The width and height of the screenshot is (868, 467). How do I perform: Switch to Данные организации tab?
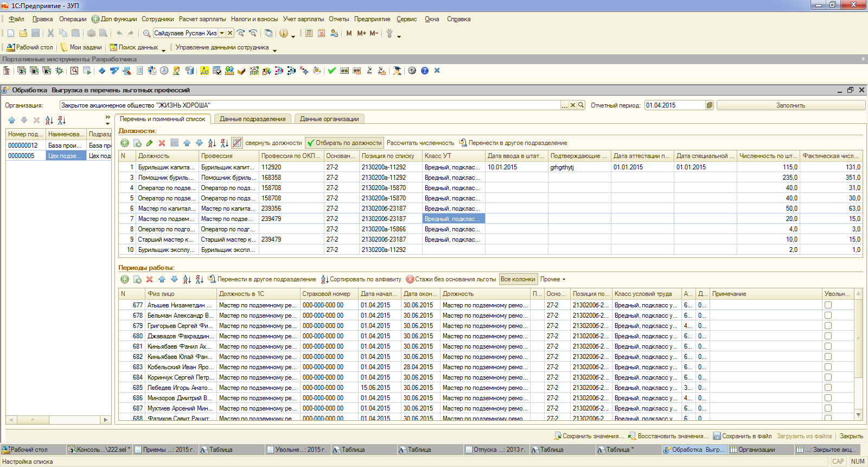pos(329,119)
